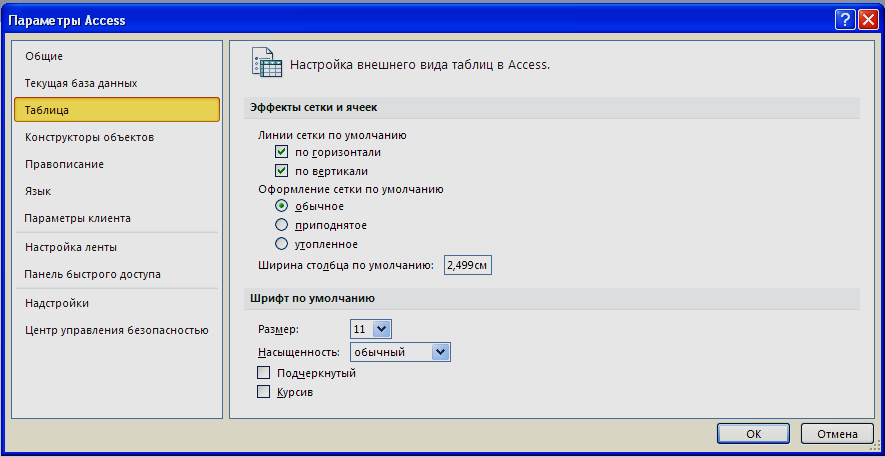
Task: Click the Ширина столбца по умолчанию label
Action: point(346,265)
